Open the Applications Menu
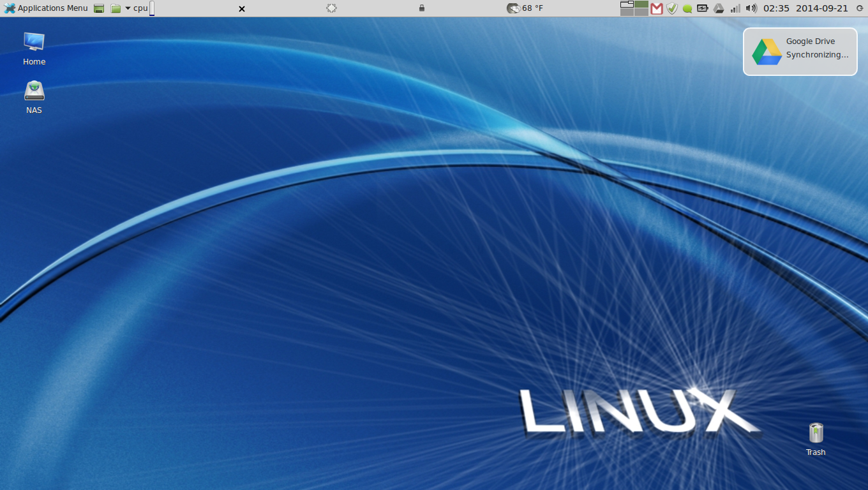 (46, 8)
